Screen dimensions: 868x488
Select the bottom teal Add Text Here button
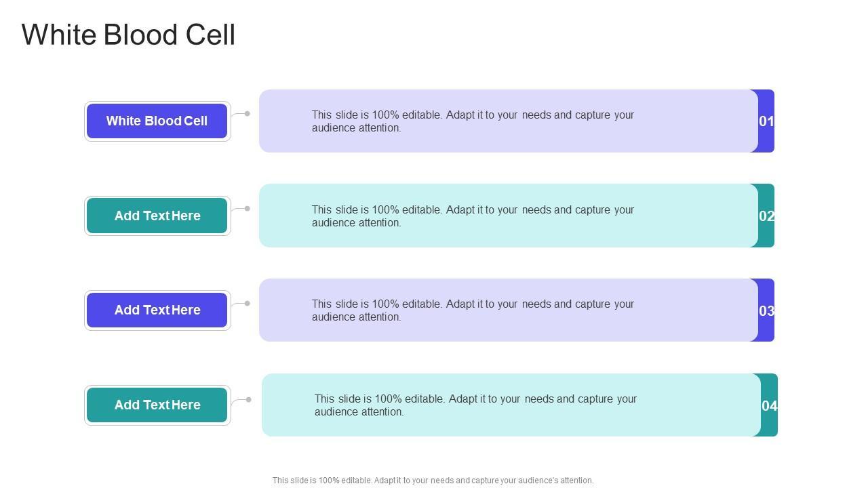157,405
